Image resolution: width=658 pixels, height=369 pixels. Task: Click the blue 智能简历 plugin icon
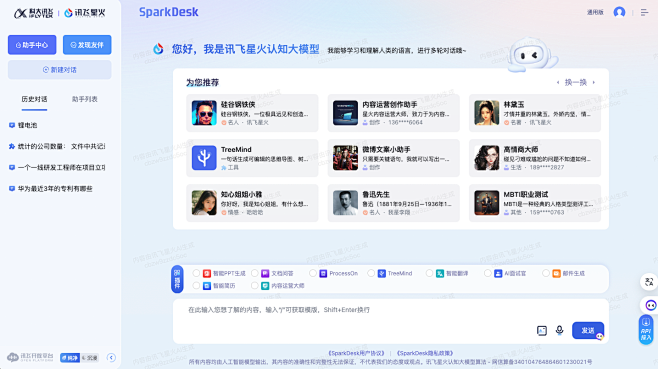click(x=207, y=285)
